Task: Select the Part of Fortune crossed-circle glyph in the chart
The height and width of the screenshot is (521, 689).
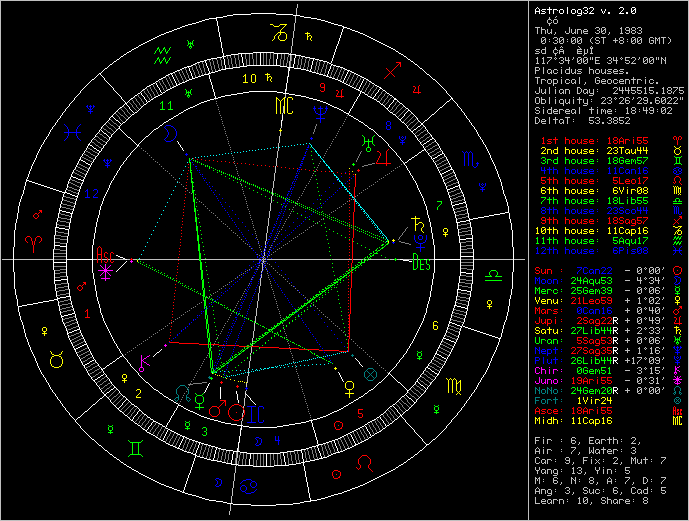Action: (x=370, y=375)
